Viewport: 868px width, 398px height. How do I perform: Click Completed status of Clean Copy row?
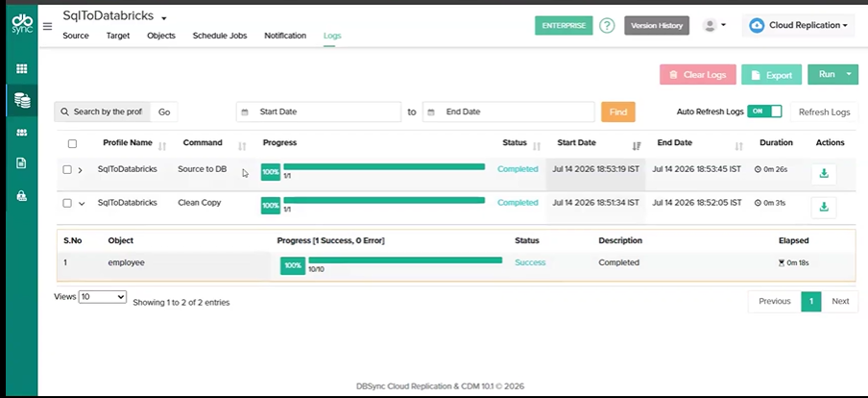pos(518,203)
